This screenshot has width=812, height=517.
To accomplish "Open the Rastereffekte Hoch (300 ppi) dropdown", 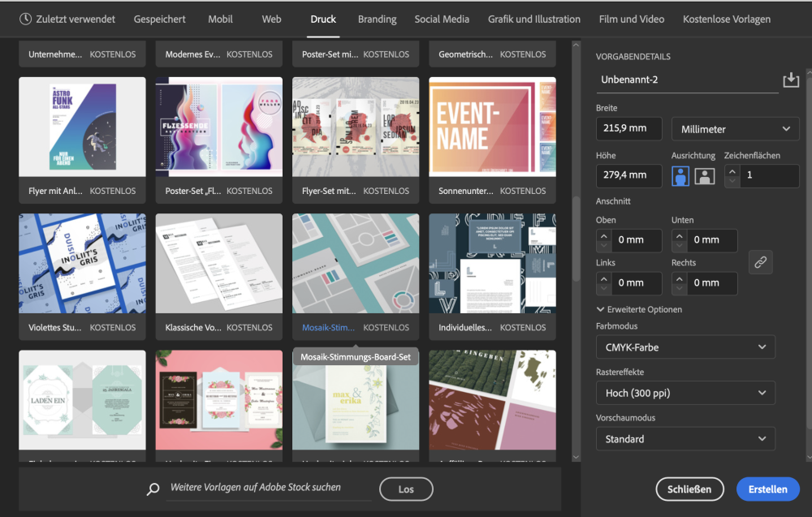I will [x=685, y=393].
